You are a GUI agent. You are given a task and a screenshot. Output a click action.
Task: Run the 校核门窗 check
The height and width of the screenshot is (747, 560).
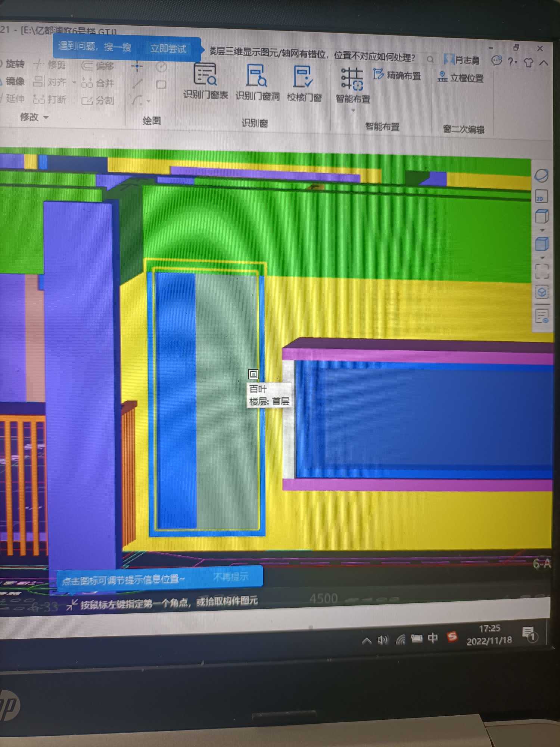click(x=304, y=84)
